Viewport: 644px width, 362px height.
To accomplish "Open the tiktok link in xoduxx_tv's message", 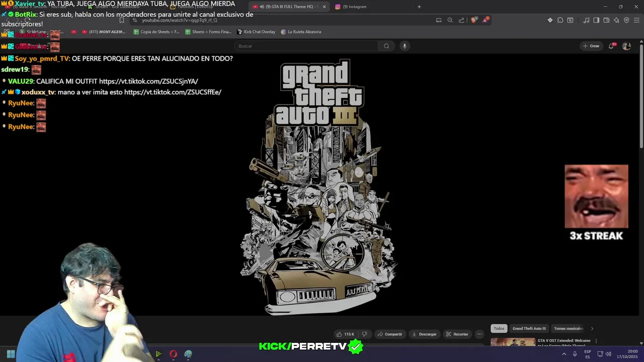I will pos(173,92).
